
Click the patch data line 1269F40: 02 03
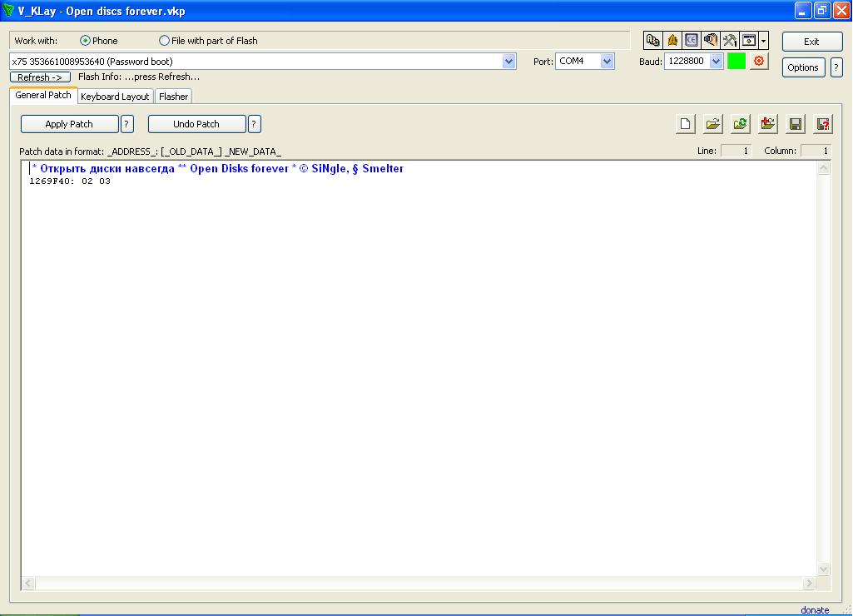click(x=70, y=181)
